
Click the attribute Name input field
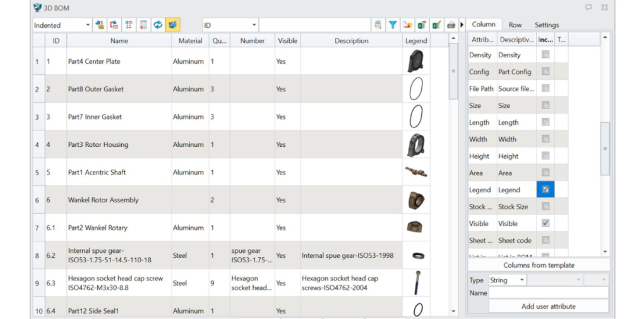click(x=548, y=293)
